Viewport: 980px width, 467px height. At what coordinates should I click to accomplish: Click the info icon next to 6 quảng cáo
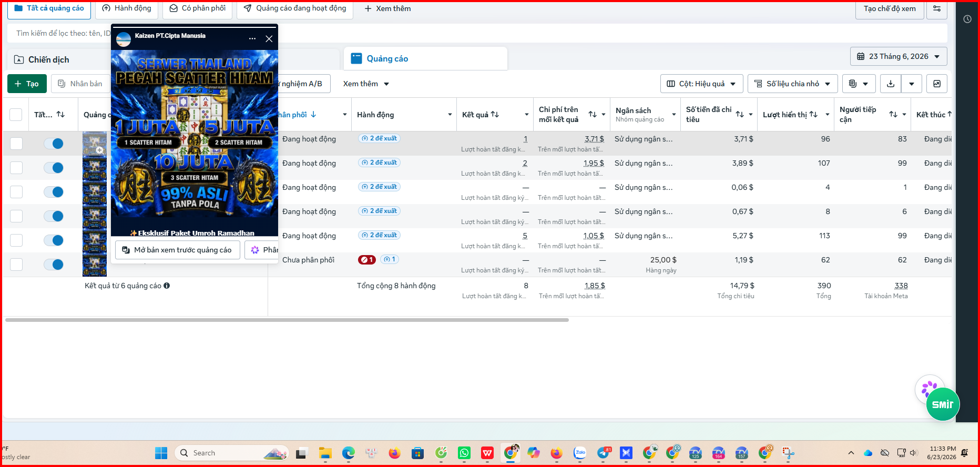[167, 286]
